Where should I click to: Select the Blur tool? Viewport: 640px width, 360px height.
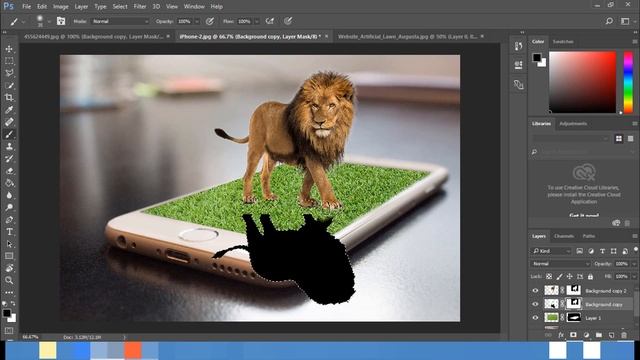[x=9, y=195]
